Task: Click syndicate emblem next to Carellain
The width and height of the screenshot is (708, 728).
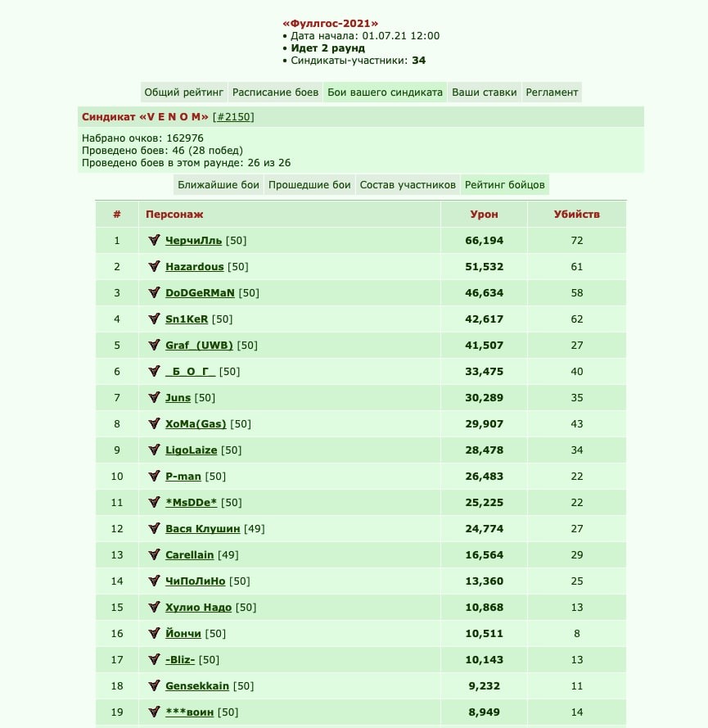Action: point(154,554)
